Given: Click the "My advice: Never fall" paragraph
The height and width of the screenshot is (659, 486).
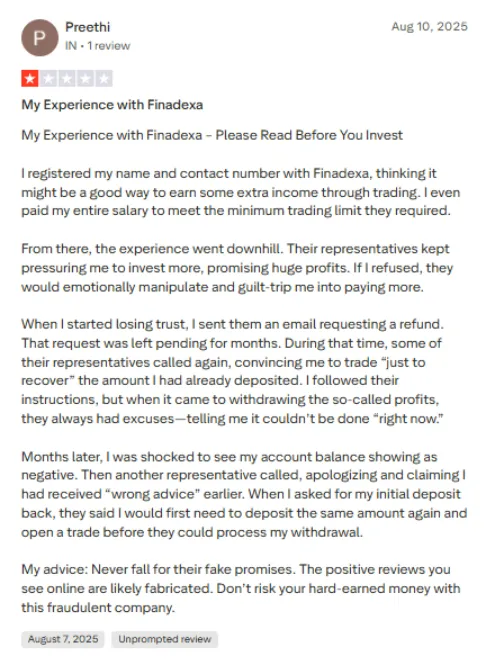Looking at the screenshot, I should 241,588.
